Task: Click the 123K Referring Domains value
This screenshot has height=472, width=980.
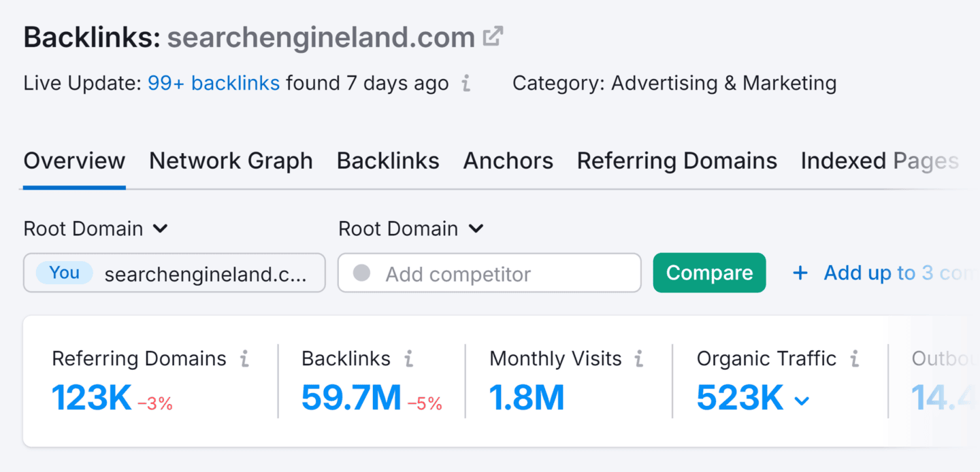Action: coord(91,398)
